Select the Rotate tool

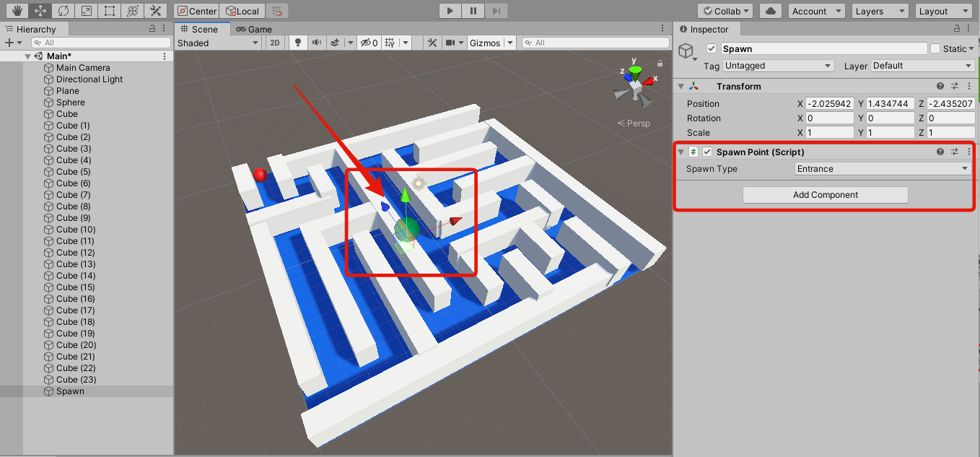[64, 11]
